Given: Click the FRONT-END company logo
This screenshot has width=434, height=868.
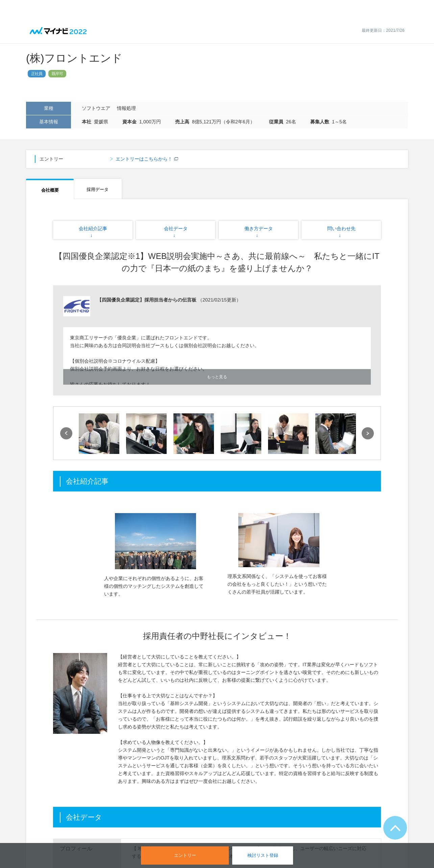Looking at the screenshot, I should click(77, 306).
